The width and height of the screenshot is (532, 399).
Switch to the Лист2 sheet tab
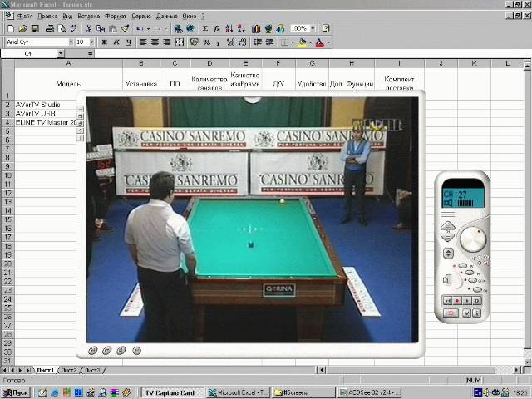(69, 370)
